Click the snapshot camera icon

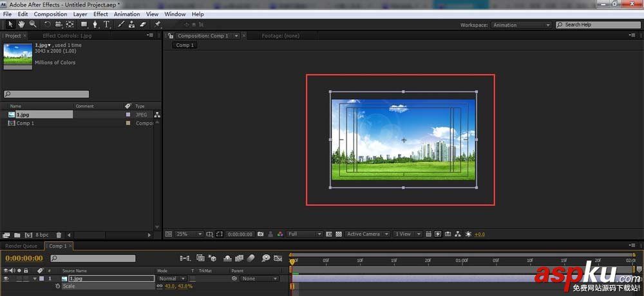click(x=260, y=234)
